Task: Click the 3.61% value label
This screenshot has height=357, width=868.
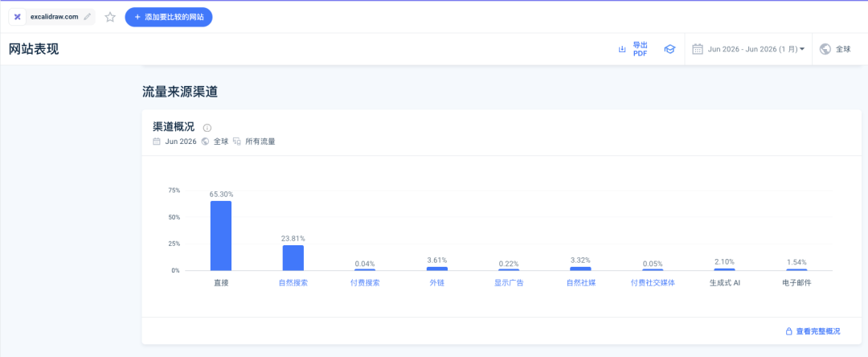Action: [x=436, y=261]
